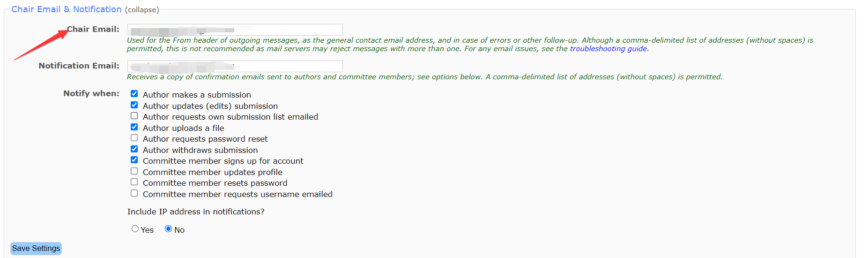Check 'Committee member resets password'
The height and width of the screenshot is (258, 868).
click(x=134, y=182)
